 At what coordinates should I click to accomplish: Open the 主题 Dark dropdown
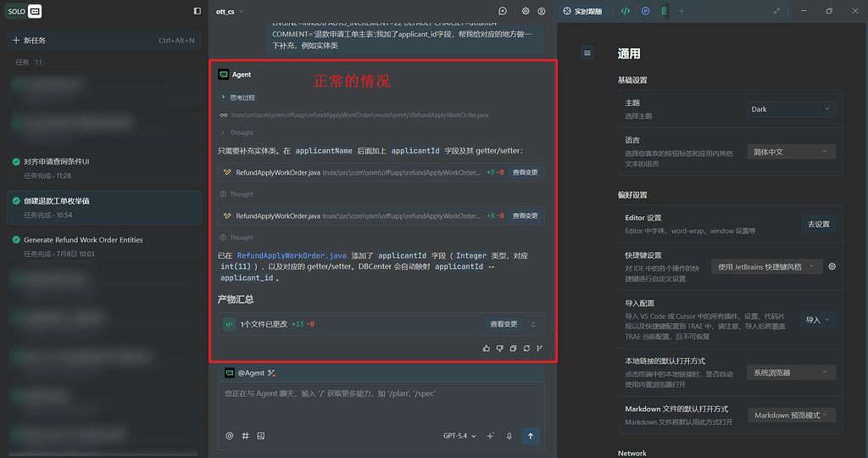pos(791,109)
